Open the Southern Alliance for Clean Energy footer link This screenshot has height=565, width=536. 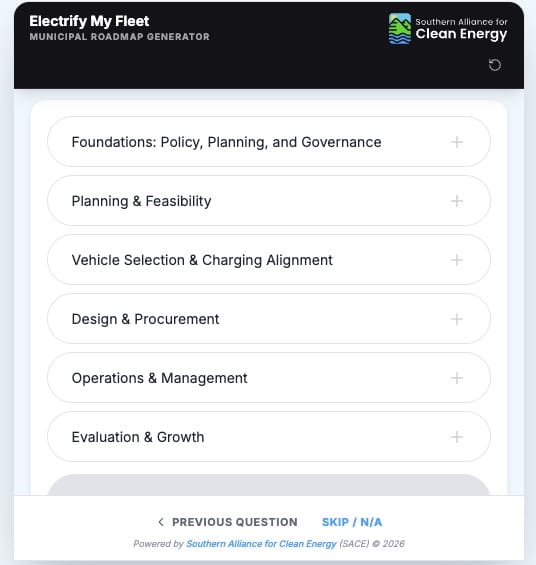(x=261, y=543)
